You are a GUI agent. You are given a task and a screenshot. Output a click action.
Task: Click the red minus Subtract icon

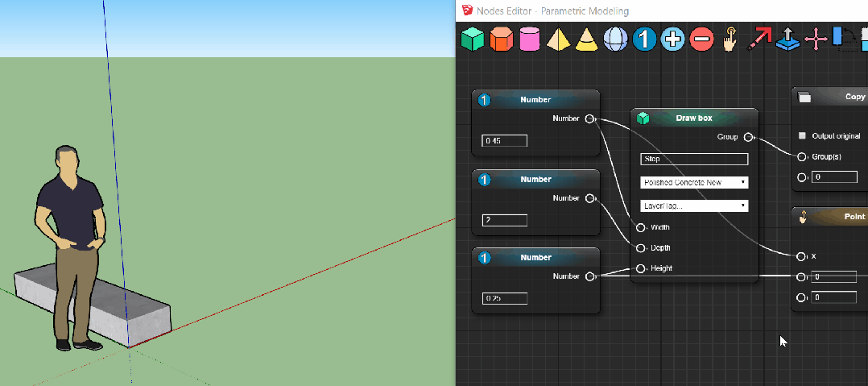(x=701, y=39)
